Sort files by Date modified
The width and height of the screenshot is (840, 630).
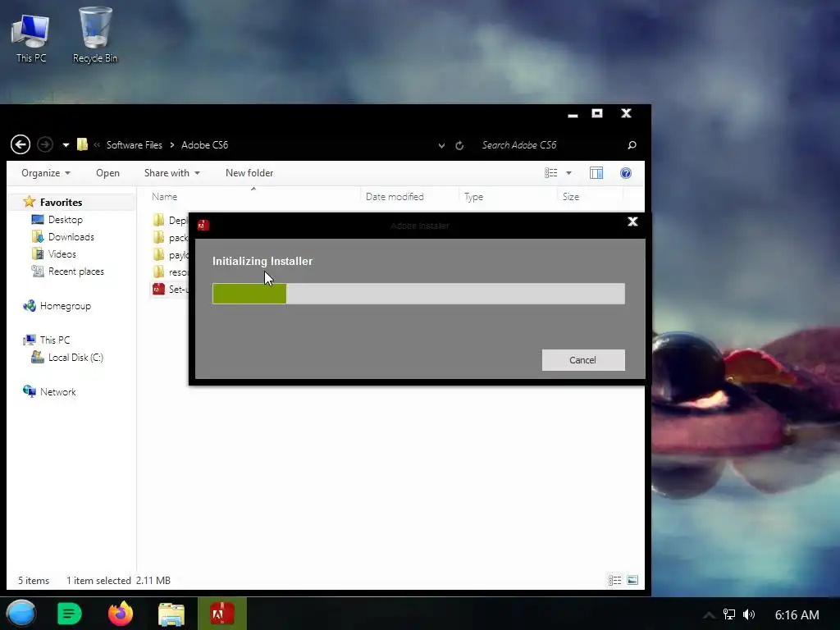click(395, 197)
